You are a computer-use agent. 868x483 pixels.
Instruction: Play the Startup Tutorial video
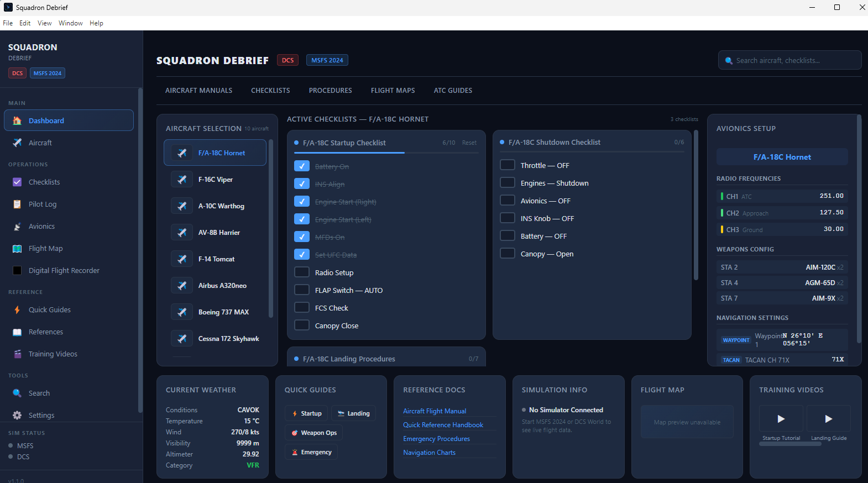tap(781, 418)
